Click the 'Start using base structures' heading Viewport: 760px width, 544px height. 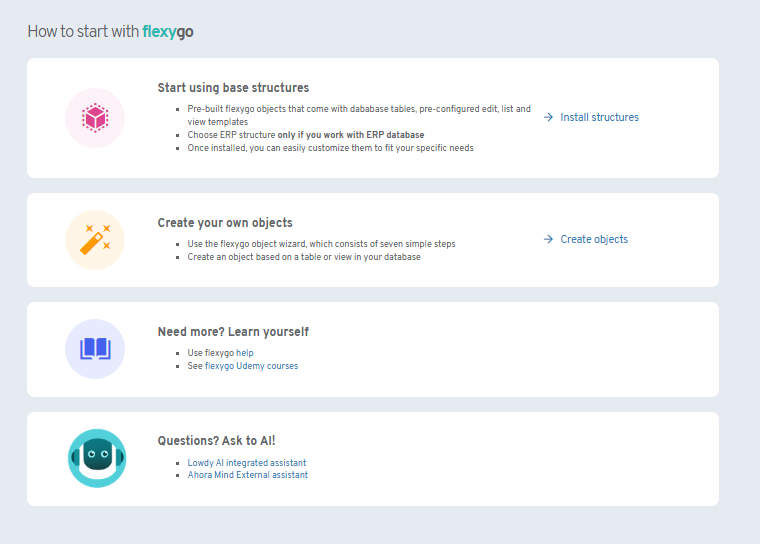233,88
